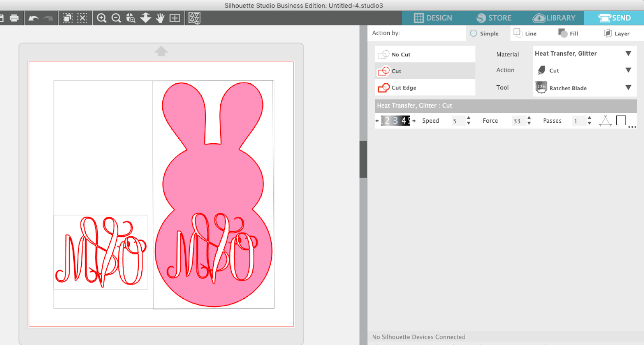Undo the last action
Screen dimensions: 644x345
33,18
